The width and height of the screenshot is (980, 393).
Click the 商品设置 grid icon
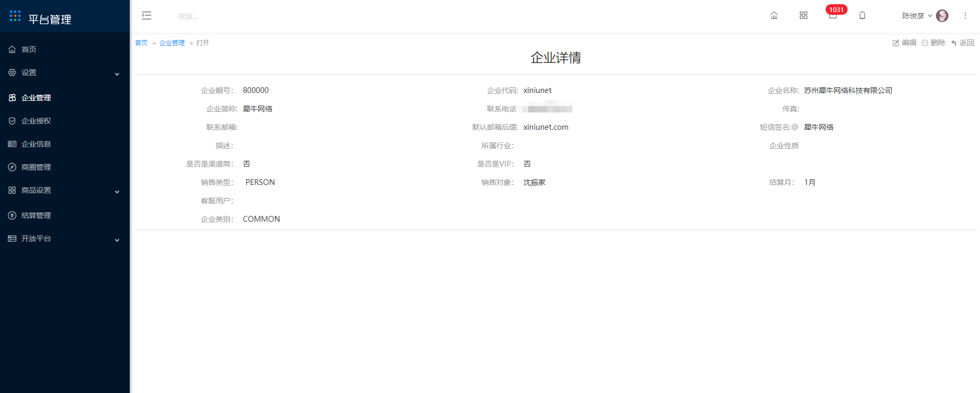point(12,190)
